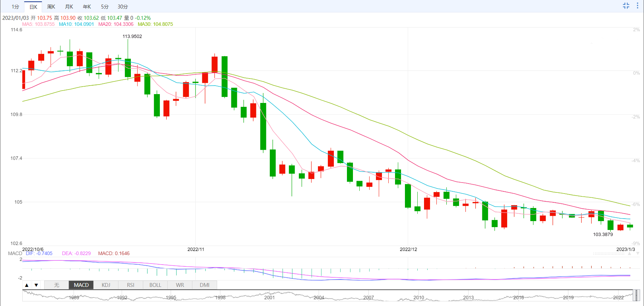The height and width of the screenshot is (306, 644).
Task: Click the 2023/01/03 quote date text
Action: click(16, 18)
